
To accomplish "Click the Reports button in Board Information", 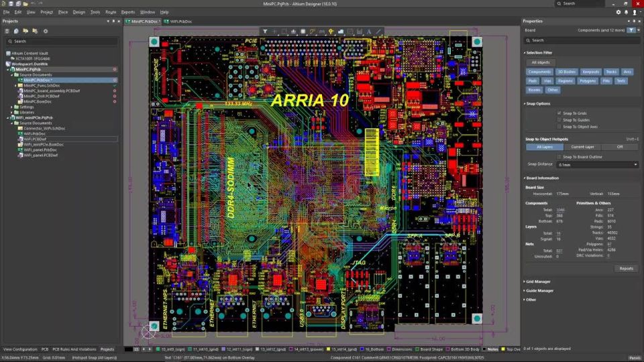I will click(627, 268).
